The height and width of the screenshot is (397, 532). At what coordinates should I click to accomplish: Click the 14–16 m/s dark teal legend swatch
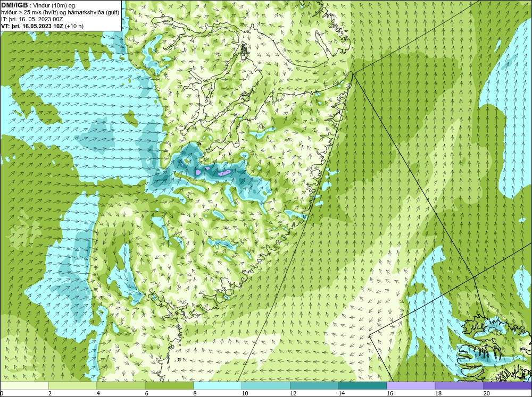click(x=363, y=385)
